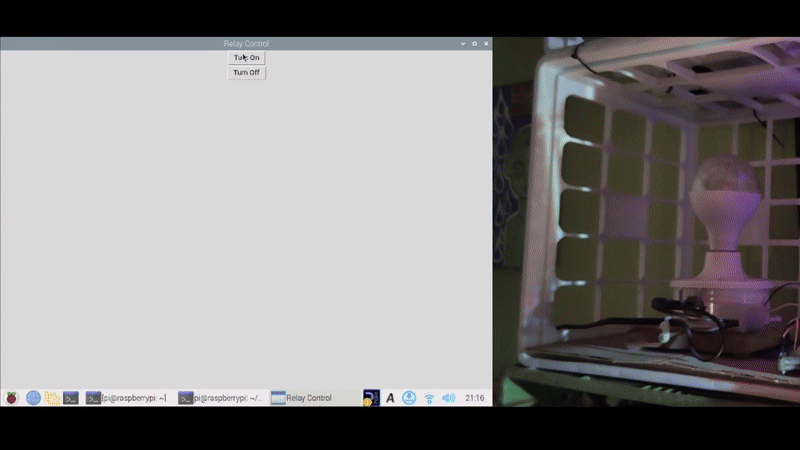Maximize the Relay Control window
The image size is (800, 450).
(x=474, y=44)
